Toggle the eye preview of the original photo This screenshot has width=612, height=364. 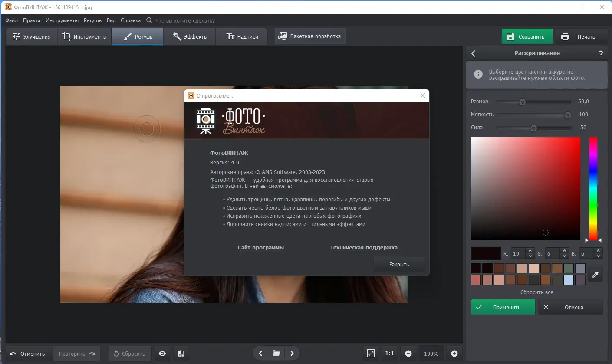(162, 354)
